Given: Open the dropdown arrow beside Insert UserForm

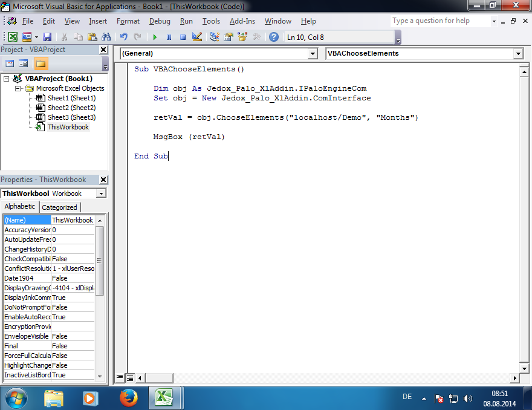Looking at the screenshot, I should coord(36,37).
